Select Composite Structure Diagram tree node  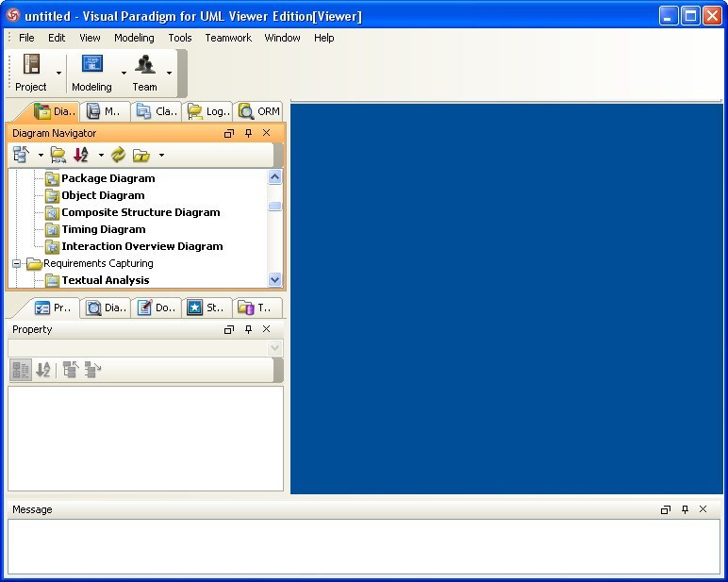pos(141,212)
